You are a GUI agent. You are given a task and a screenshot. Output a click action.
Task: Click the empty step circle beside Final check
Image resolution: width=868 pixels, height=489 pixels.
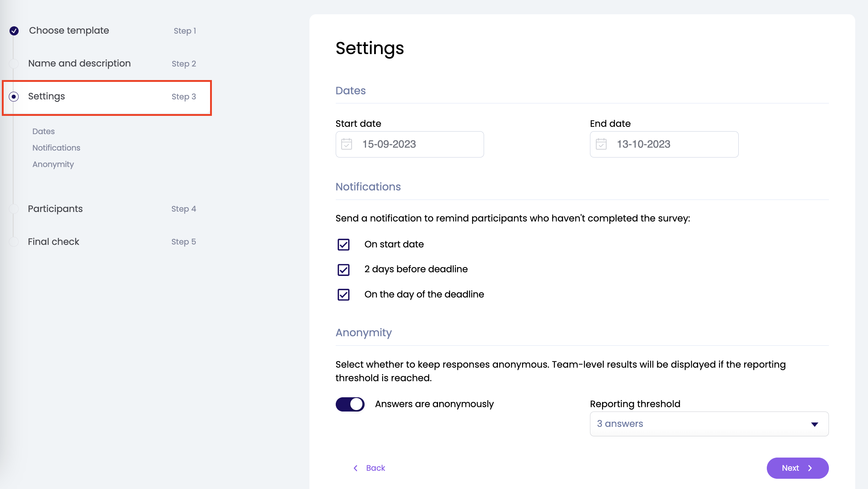(14, 242)
